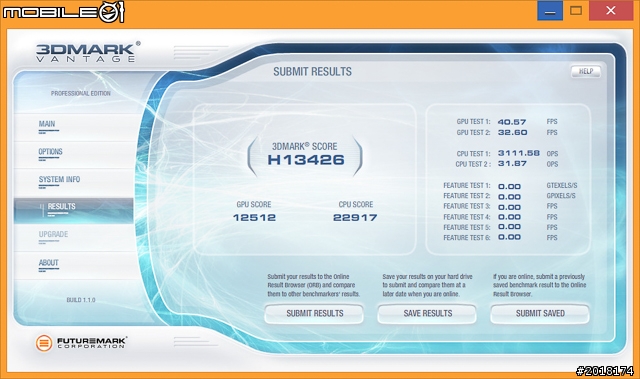640x379 pixels.
Task: Click the Professional Edition label
Action: click(x=80, y=93)
